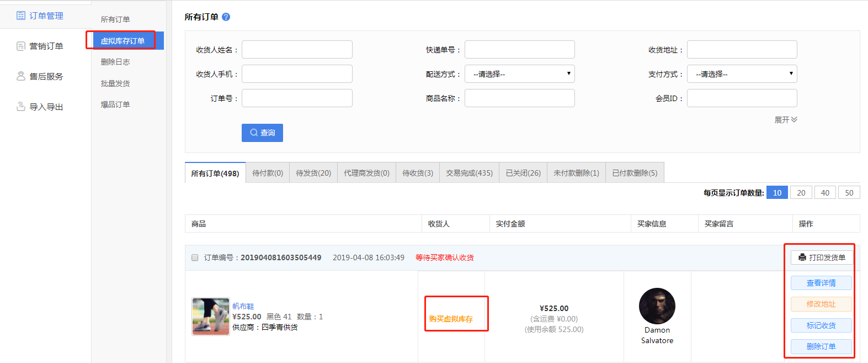Image resolution: width=868 pixels, height=363 pixels.
Task: Click the 售后服务 person icon
Action: 21,76
